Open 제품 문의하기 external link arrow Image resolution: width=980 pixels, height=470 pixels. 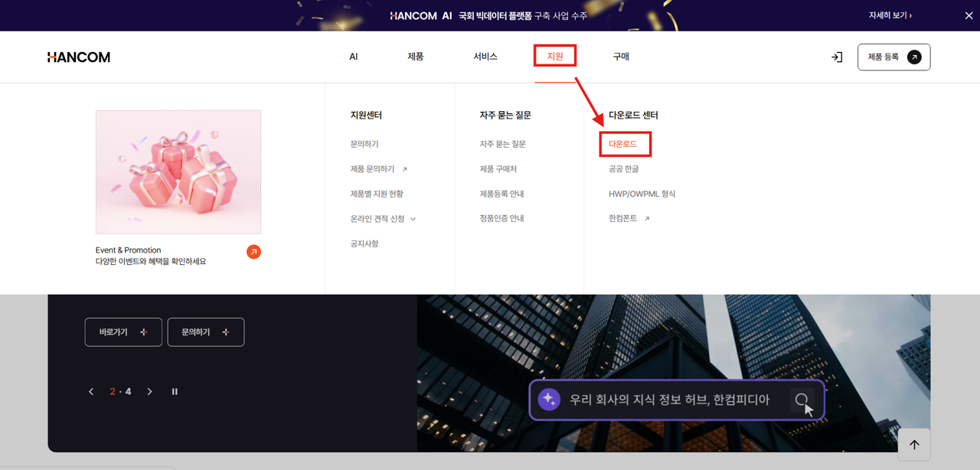tap(406, 168)
